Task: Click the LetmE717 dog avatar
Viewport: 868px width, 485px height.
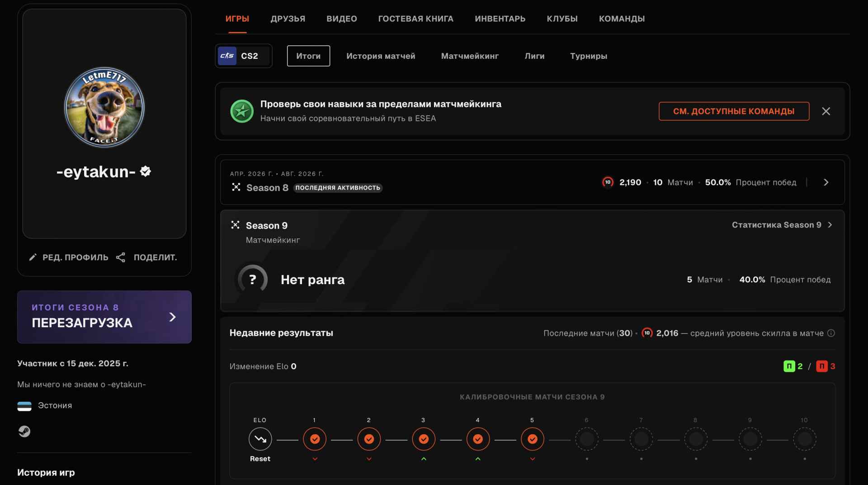Action: tap(104, 107)
